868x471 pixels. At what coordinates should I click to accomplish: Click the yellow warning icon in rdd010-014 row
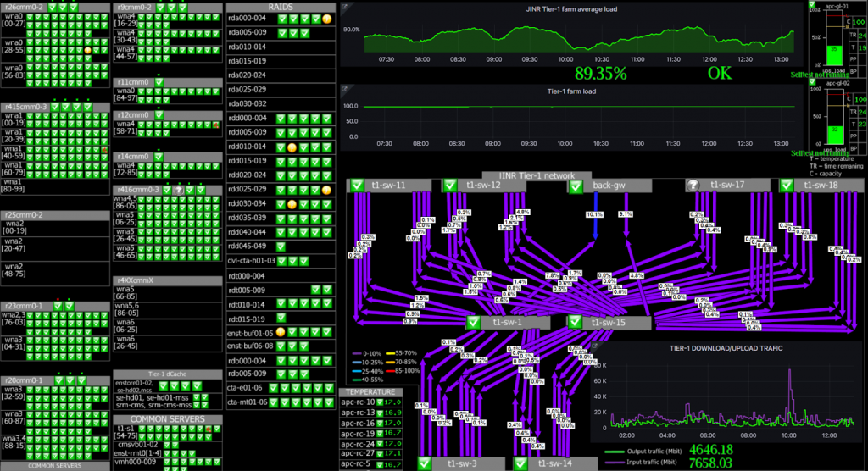(x=292, y=147)
